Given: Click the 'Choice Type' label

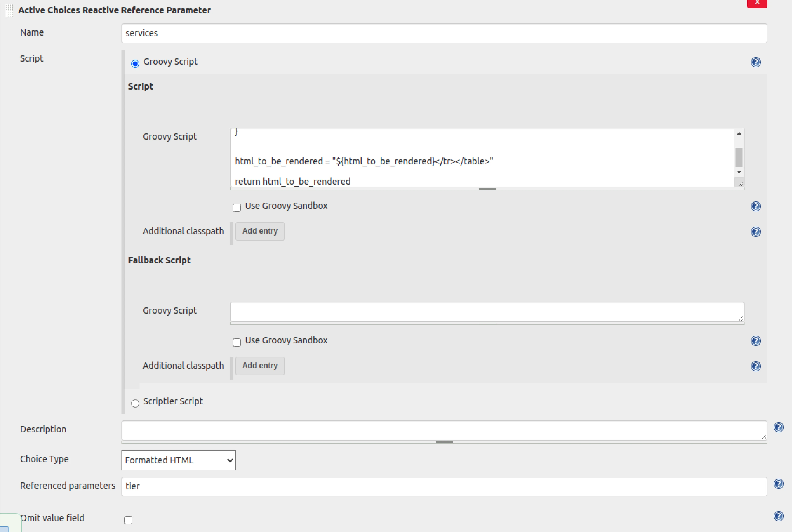Looking at the screenshot, I should pos(44,459).
